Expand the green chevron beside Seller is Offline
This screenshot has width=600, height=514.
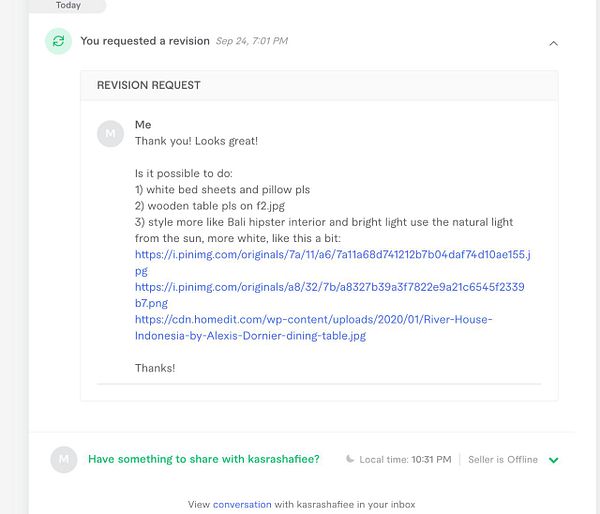pyautogui.click(x=554, y=460)
